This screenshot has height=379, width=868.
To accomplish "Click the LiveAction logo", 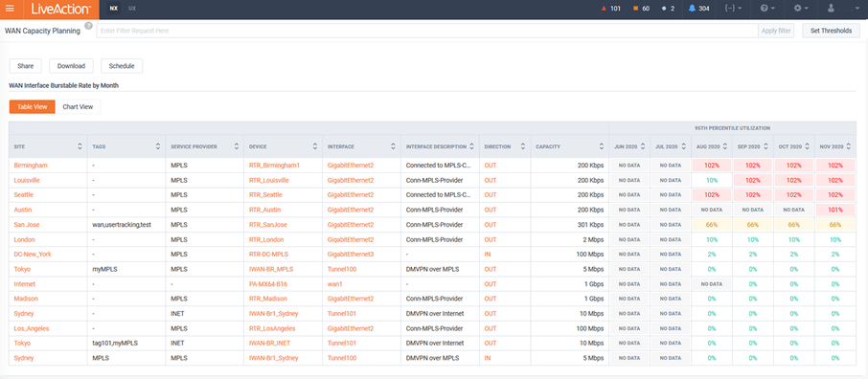I will tap(60, 9).
